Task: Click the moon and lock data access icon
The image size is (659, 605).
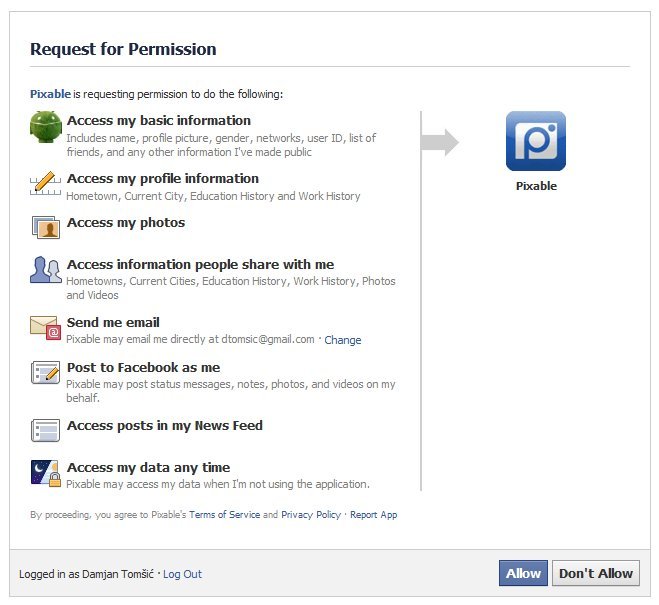Action: coord(46,473)
